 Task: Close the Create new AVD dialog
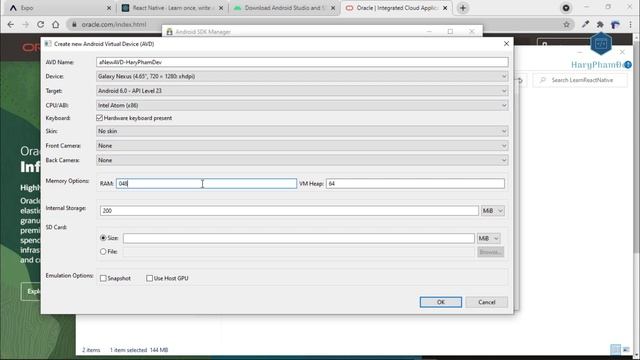pyautogui.click(x=506, y=44)
